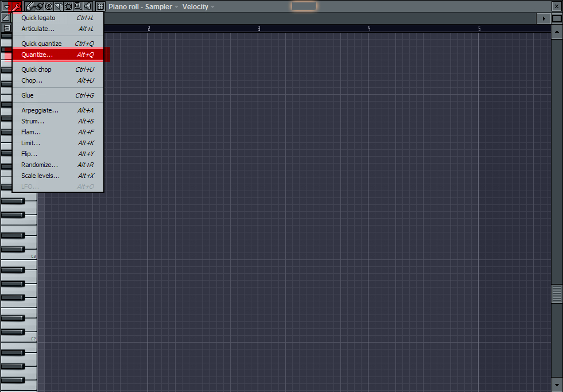The height and width of the screenshot is (392, 563).
Task: Click the wrench Tools menu icon
Action: tap(17, 6)
